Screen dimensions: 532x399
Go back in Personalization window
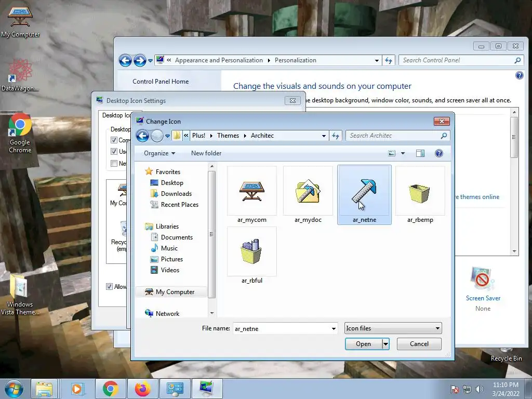125,60
